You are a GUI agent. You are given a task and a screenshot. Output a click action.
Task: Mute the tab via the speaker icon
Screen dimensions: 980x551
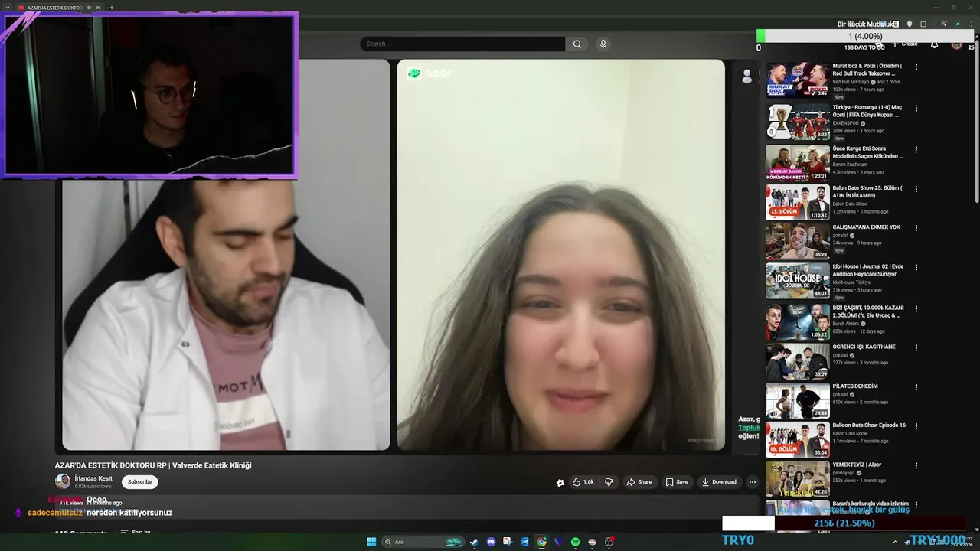(x=89, y=8)
